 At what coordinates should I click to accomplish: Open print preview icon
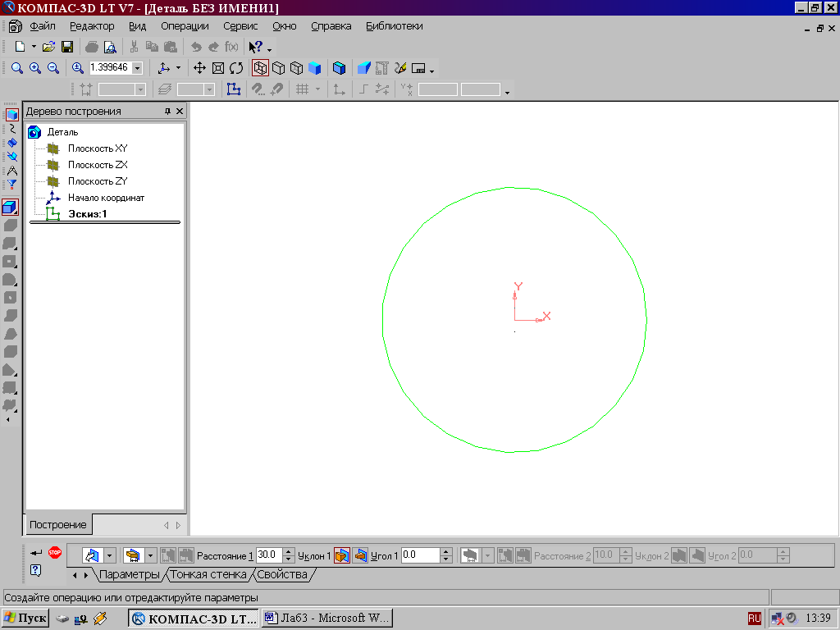110,47
